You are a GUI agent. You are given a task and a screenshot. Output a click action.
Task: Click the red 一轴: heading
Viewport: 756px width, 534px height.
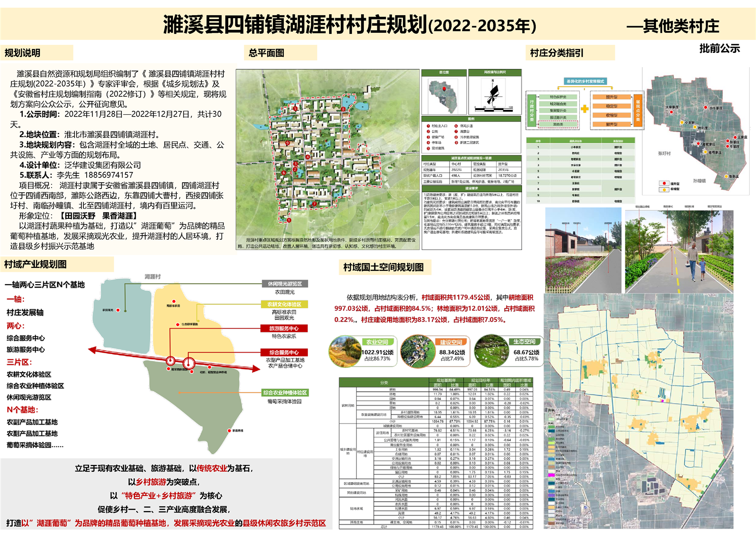point(16,299)
